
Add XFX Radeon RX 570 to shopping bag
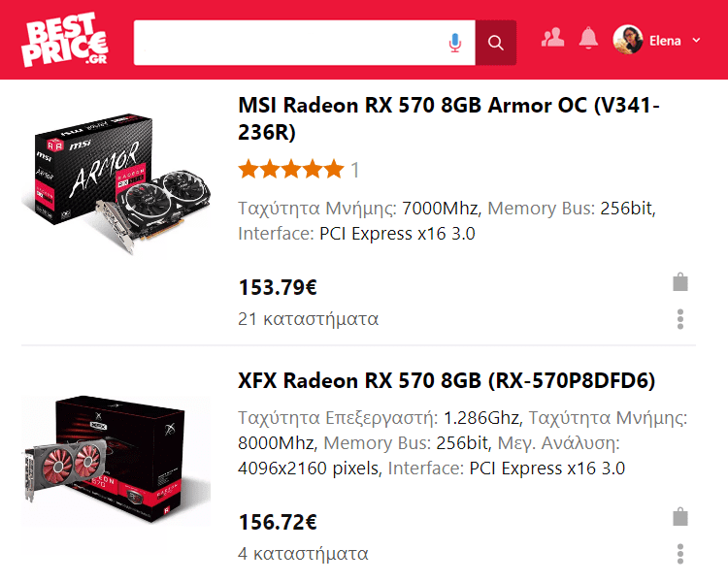[x=680, y=517]
